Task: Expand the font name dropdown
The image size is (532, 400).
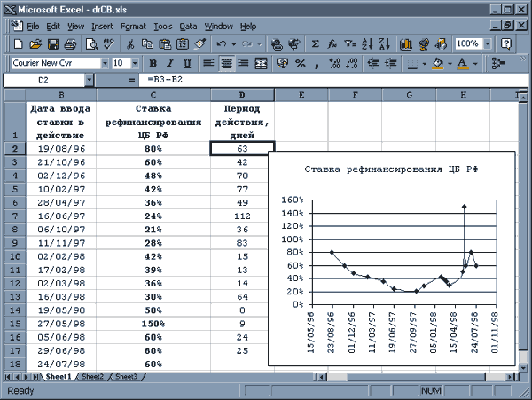Action: point(105,63)
